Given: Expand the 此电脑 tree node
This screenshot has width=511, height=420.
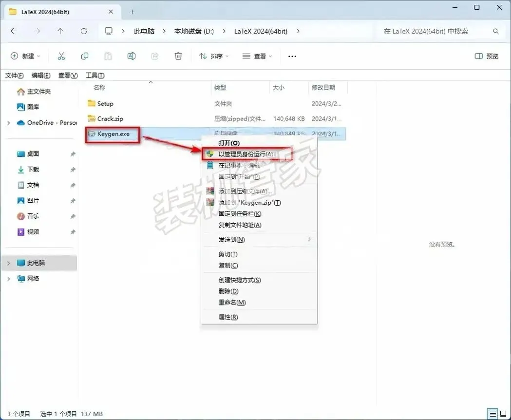Looking at the screenshot, I should pos(8,263).
